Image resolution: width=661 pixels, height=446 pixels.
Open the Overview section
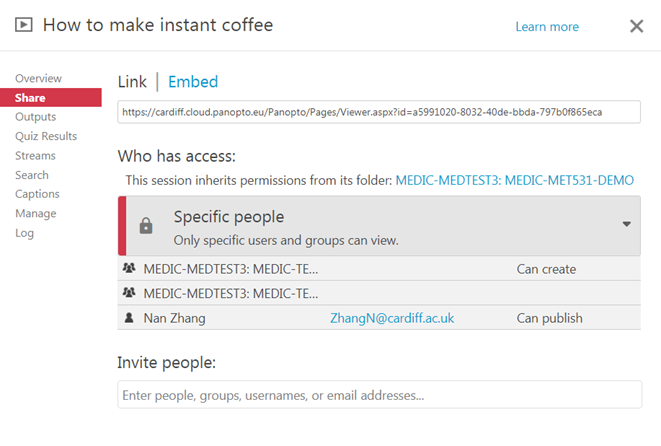38,78
